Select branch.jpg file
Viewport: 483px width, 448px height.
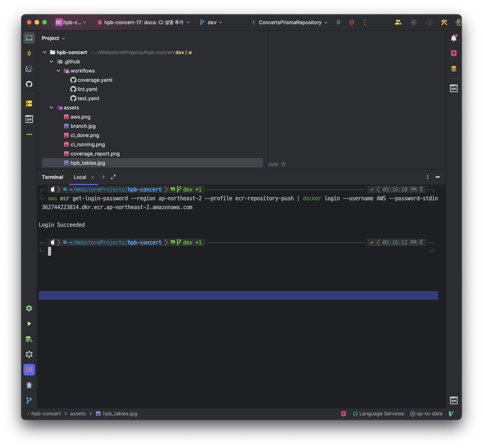80,126
